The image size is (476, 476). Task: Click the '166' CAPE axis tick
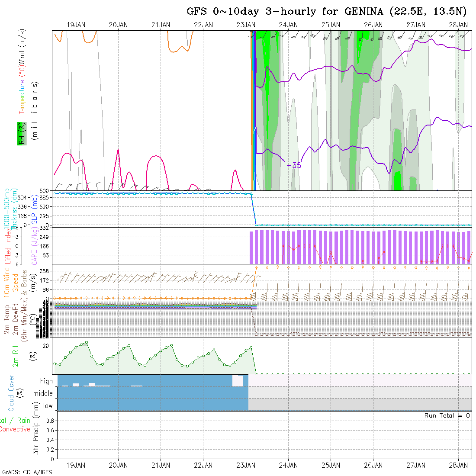[44, 246]
